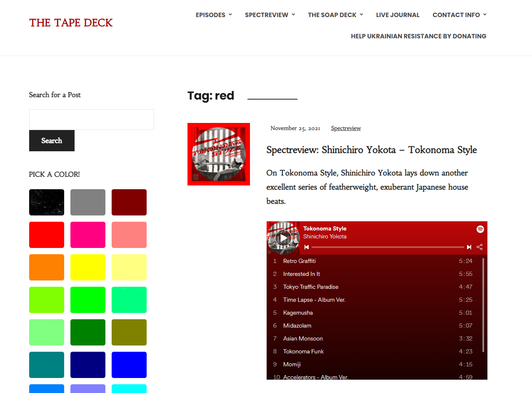This screenshot has width=532, height=393.
Task: Pick the orange color swatch
Action: click(x=47, y=268)
